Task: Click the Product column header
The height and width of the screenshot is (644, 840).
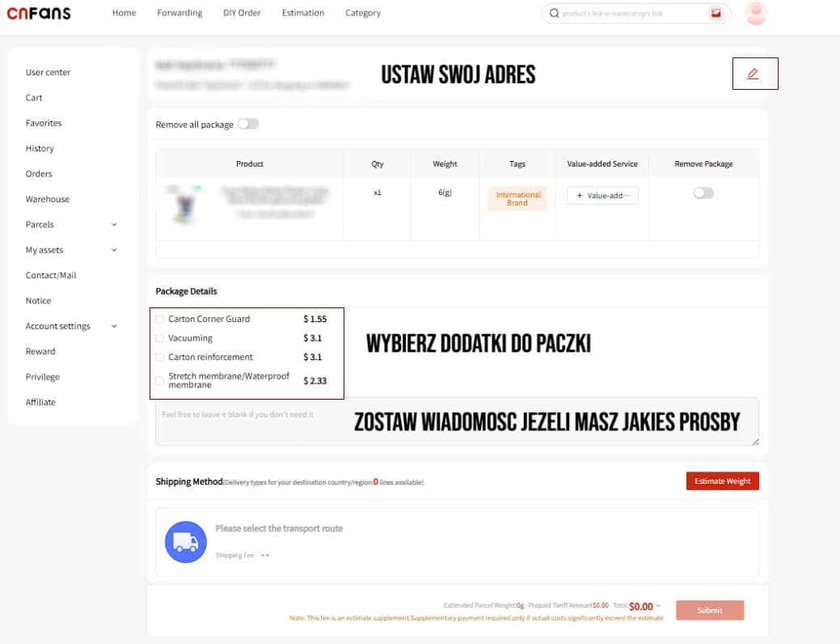Action: 250,163
